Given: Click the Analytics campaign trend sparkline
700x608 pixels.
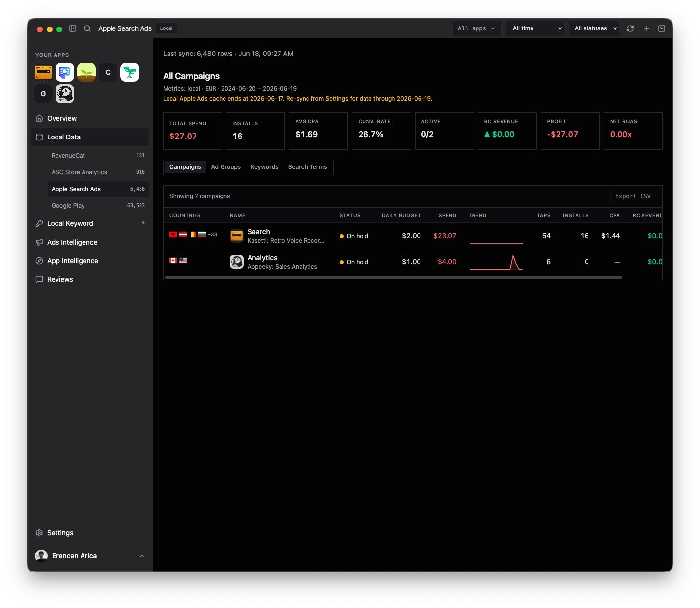Looking at the screenshot, I should click(x=496, y=262).
